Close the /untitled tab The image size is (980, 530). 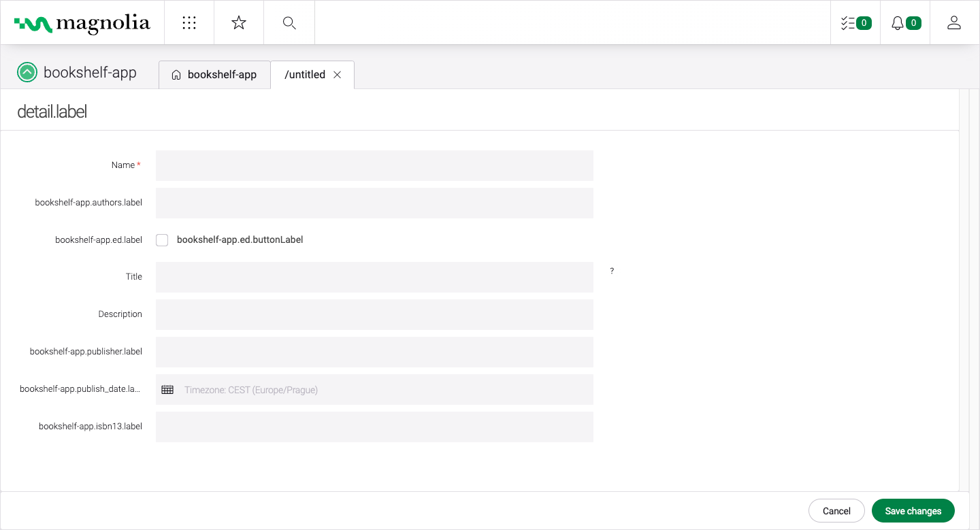tap(338, 75)
